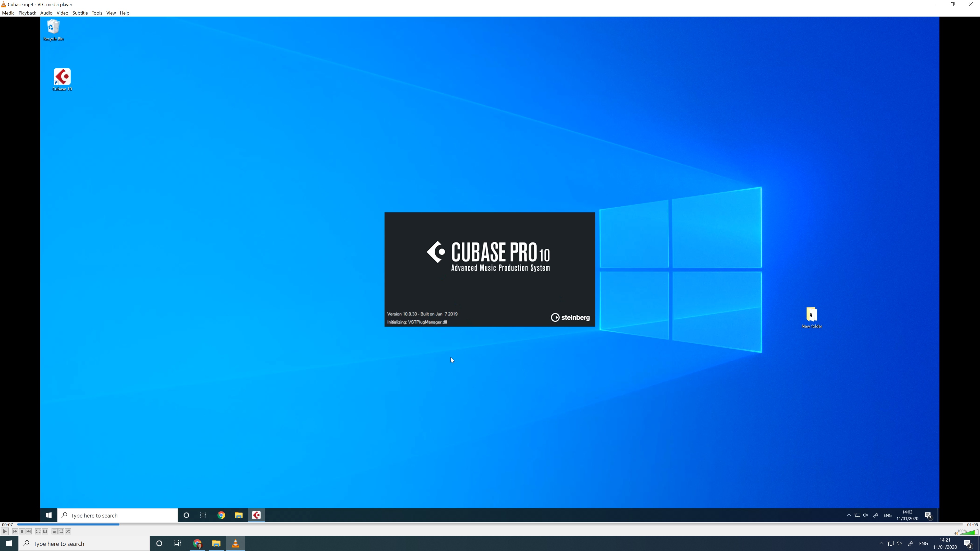Image resolution: width=980 pixels, height=551 pixels.
Task: Expand hidden icons in the real system tray
Action: click(881, 543)
